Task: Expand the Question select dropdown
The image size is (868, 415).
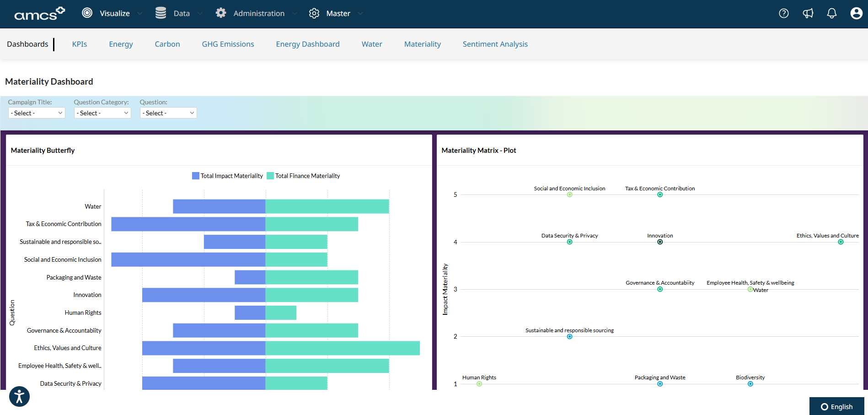Action: (x=168, y=113)
